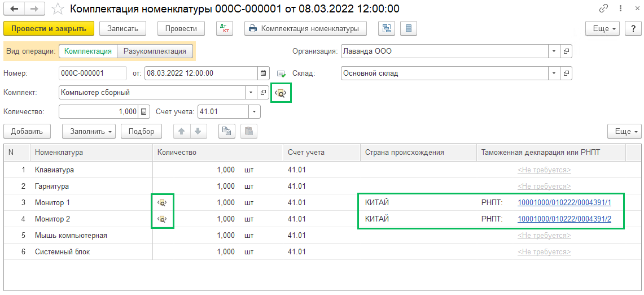The height and width of the screenshot is (295, 644).
Task: Click the Таможенная декларация или РНПТ header
Action: click(x=550, y=152)
